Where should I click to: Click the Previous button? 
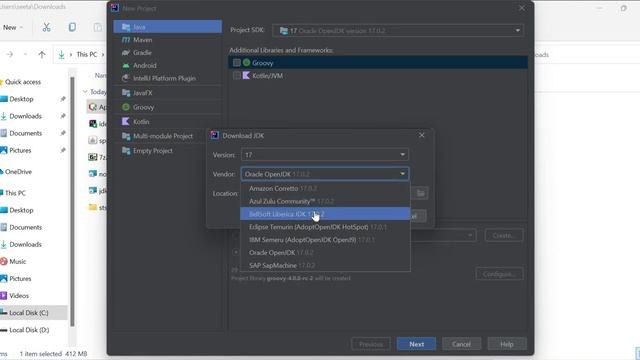pyautogui.click(x=371, y=344)
